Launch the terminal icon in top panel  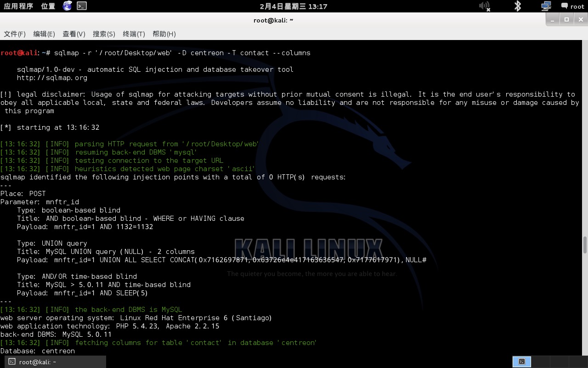point(82,6)
